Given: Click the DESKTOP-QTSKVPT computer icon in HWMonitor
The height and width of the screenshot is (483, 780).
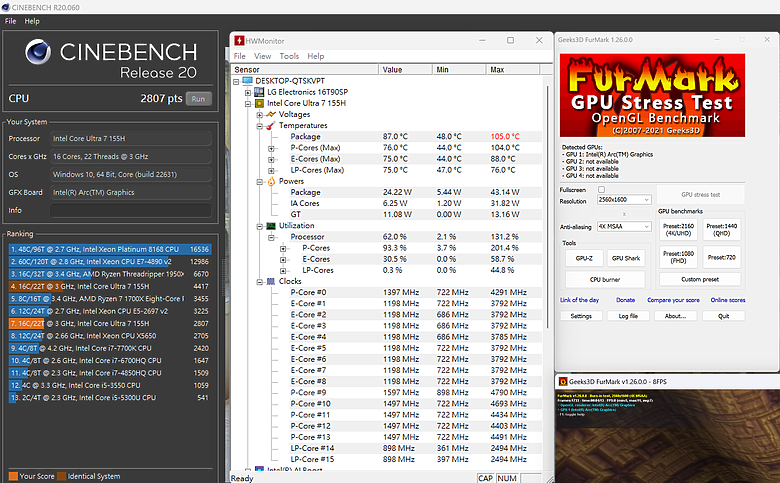Looking at the screenshot, I should tap(247, 81).
